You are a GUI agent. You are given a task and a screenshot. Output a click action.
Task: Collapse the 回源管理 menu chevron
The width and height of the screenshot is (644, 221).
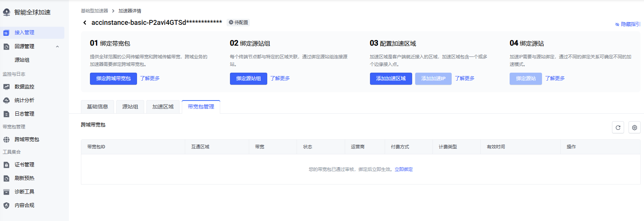57,46
